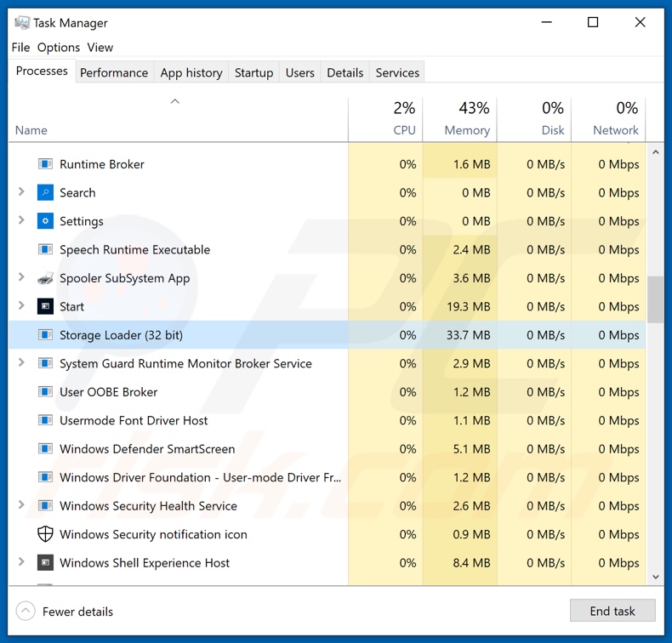The width and height of the screenshot is (672, 643).
Task: Sort by the Name column header
Action: point(179,120)
